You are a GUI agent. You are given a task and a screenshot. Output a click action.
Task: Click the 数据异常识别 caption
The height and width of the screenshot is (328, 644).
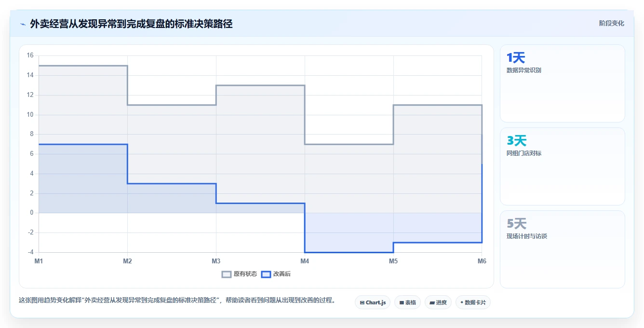524,70
